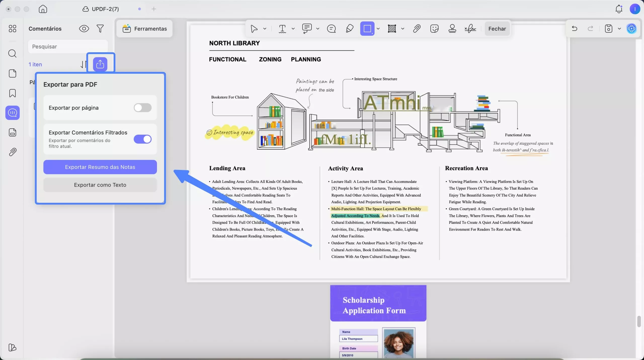Click the save document icon
644x360 pixels.
pos(608,29)
